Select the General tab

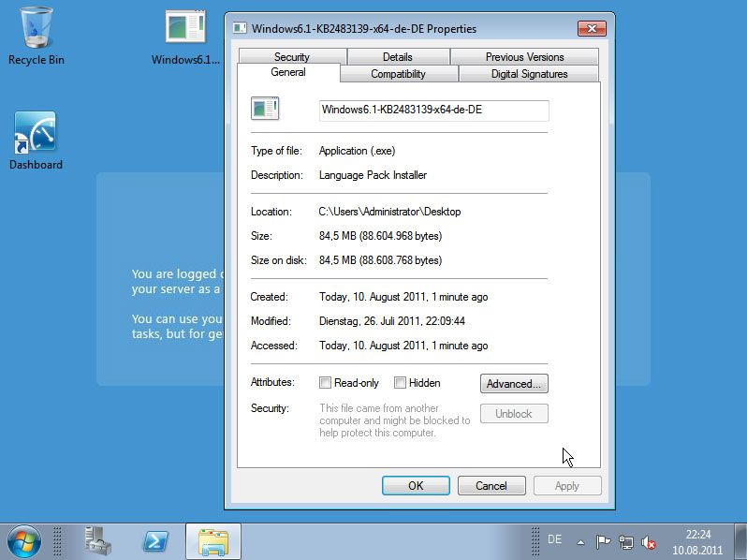coord(288,72)
